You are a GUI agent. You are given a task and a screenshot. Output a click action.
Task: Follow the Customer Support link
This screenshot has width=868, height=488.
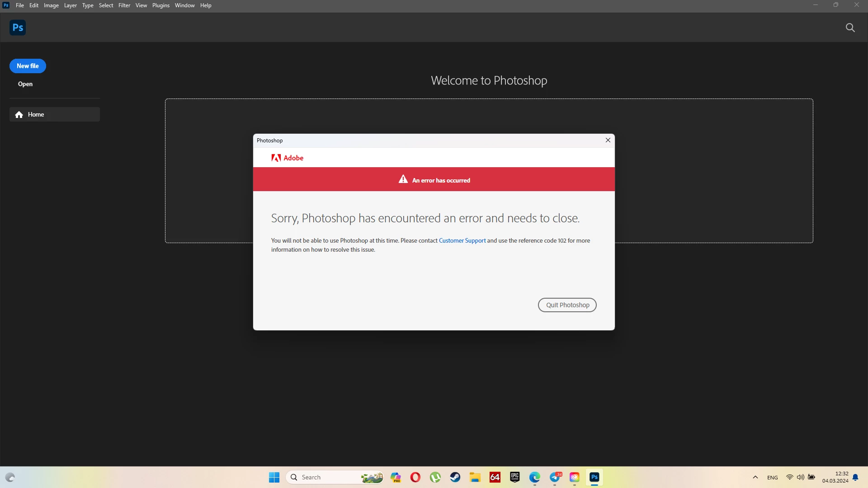[462, 240]
